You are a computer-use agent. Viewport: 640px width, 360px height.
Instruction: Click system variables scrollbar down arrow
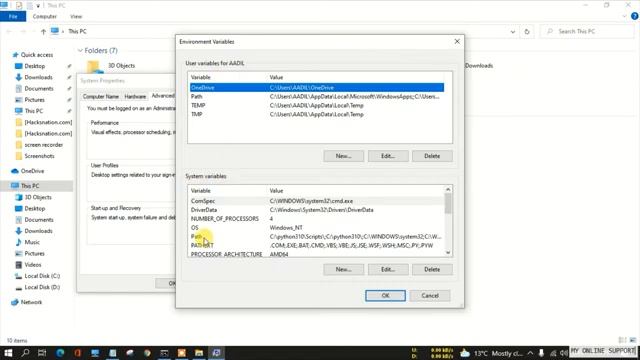448,253
